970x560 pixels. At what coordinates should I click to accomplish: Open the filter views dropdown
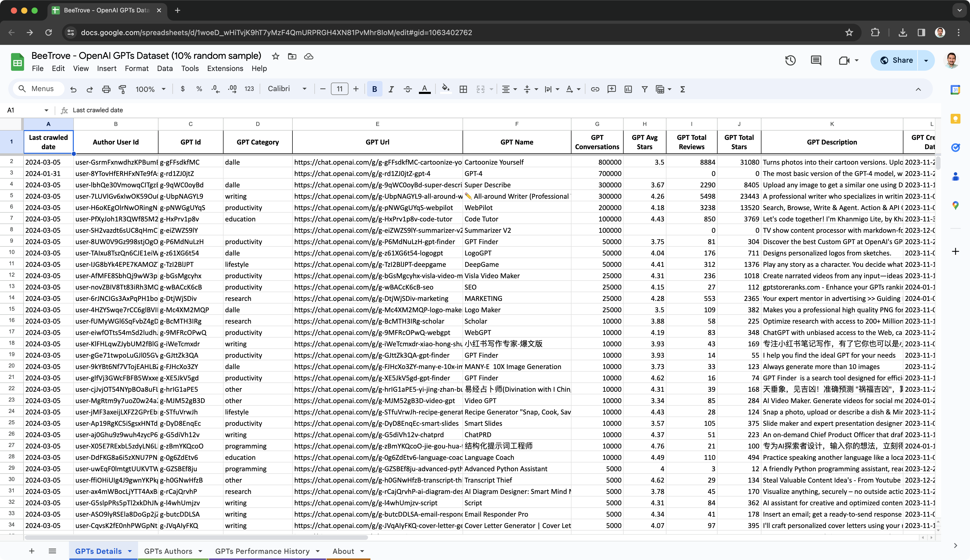click(663, 89)
